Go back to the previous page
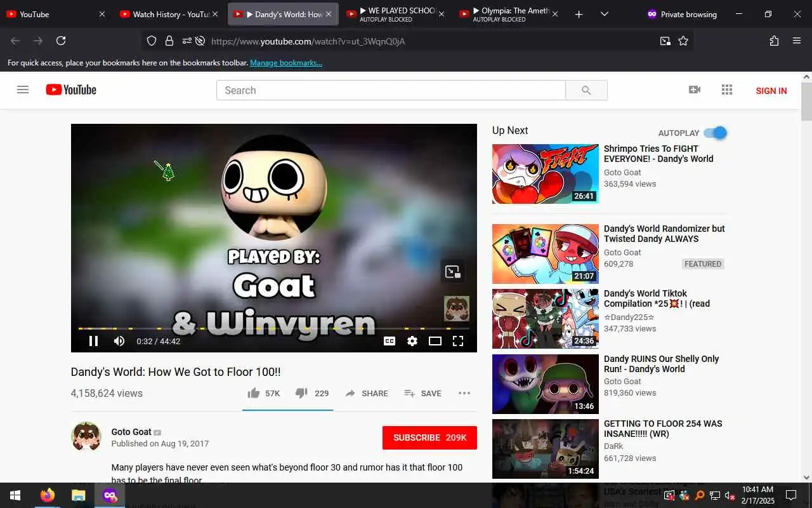Screen dimensions: 812x508 [15, 41]
